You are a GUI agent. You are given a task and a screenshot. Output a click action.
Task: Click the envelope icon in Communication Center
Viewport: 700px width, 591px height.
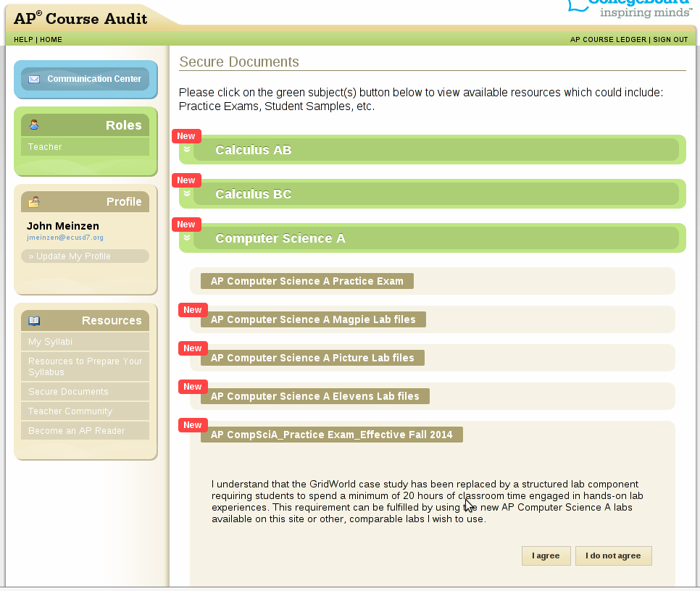[x=34, y=79]
